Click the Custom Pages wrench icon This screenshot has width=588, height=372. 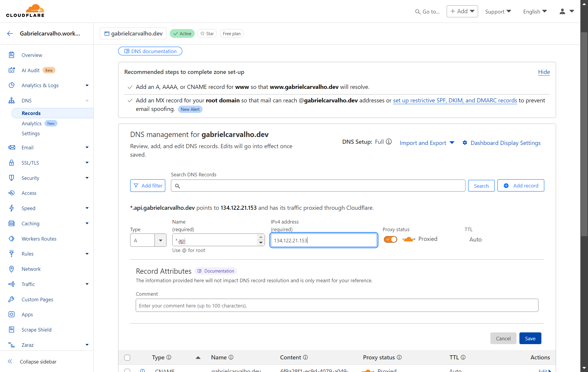pyautogui.click(x=11, y=299)
